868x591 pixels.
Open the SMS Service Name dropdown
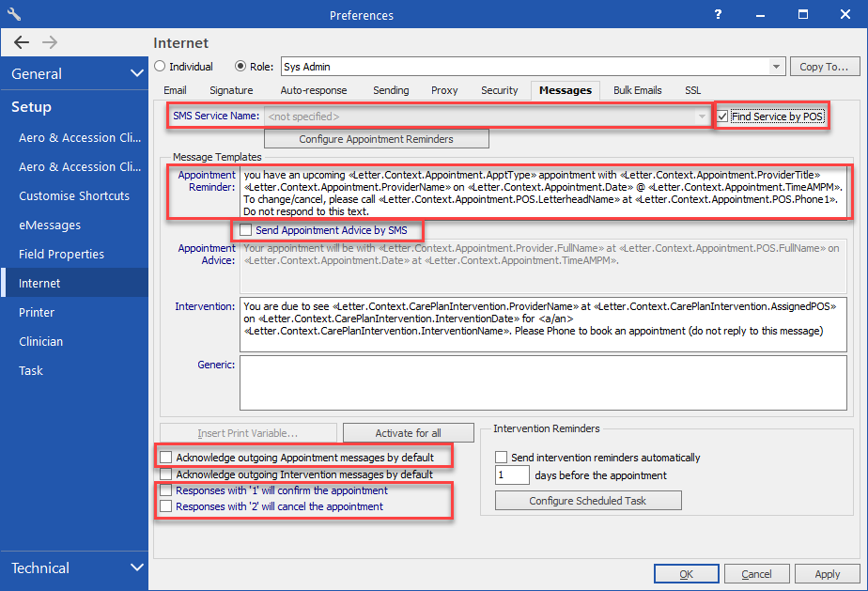pyautogui.click(x=702, y=117)
